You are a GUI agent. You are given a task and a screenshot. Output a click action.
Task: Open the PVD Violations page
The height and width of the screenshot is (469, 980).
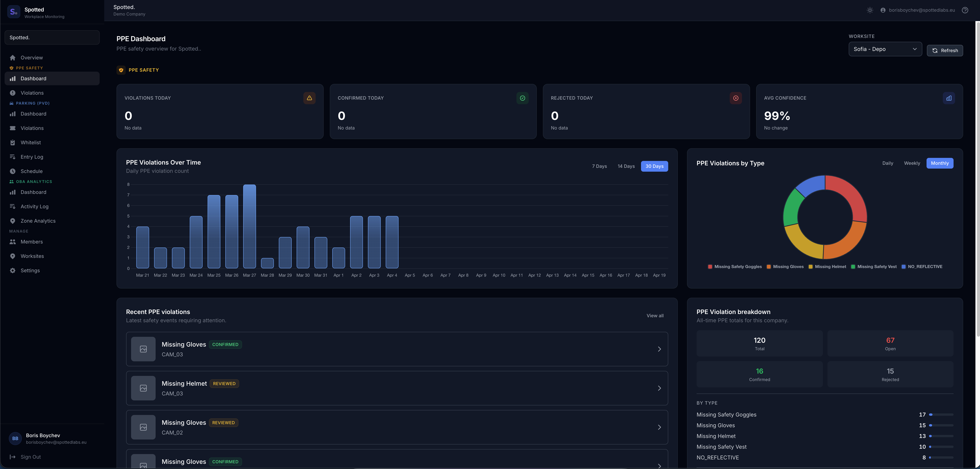32,128
